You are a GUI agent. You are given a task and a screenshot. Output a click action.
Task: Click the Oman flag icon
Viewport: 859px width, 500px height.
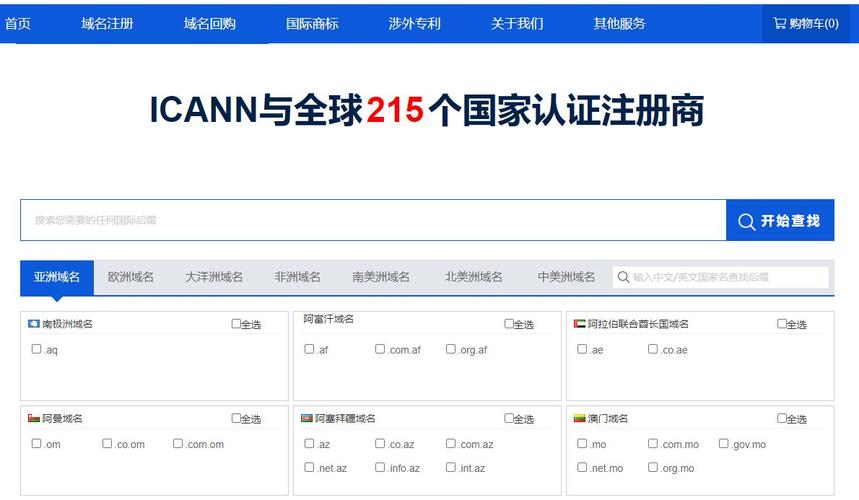(x=33, y=418)
